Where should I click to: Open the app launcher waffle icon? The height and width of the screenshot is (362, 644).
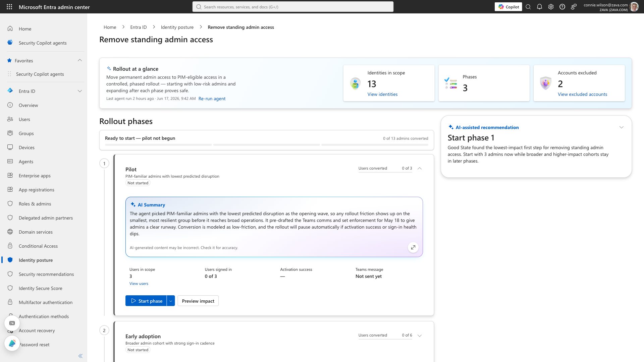pos(9,7)
